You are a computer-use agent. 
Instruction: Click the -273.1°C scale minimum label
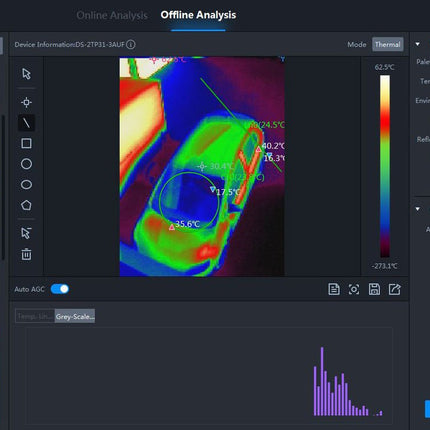[x=385, y=266]
